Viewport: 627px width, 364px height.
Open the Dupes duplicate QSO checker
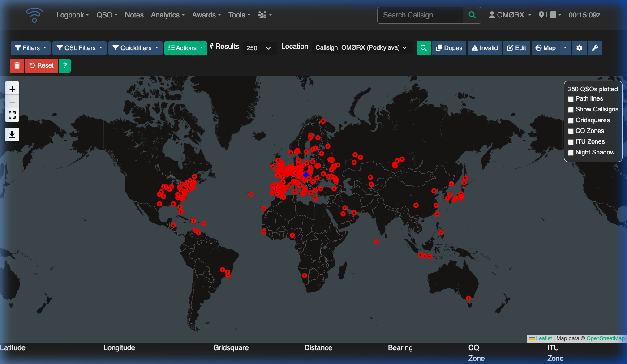click(x=449, y=48)
